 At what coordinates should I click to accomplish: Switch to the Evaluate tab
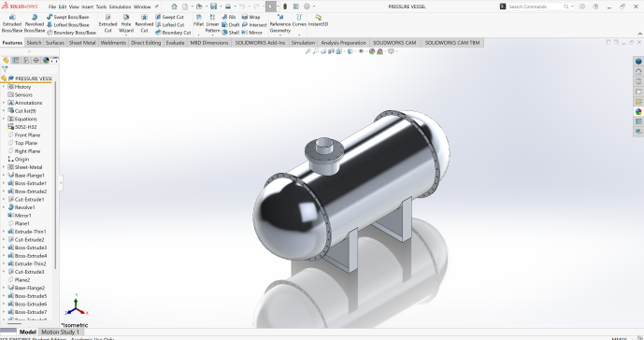pos(176,43)
